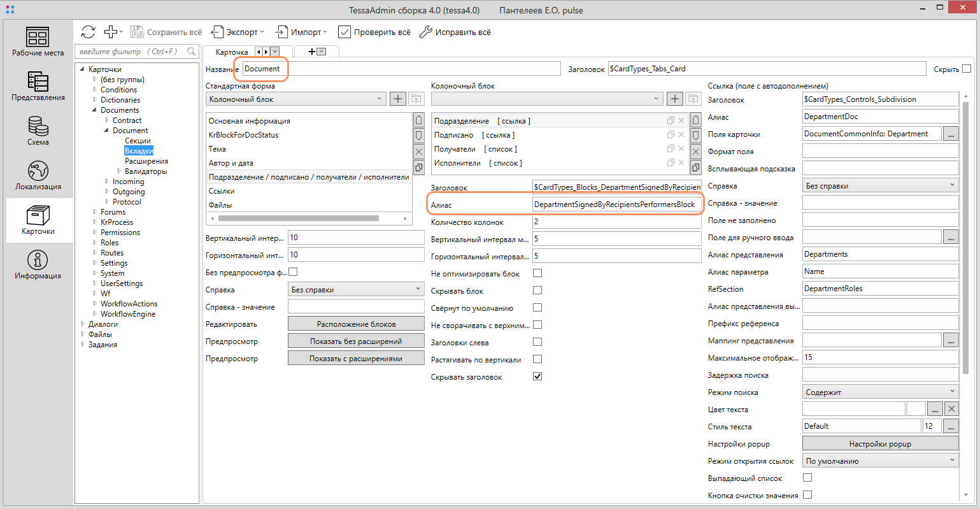980x509 pixels.
Task: Click the Цвет текста color swatch
Action: coord(916,409)
